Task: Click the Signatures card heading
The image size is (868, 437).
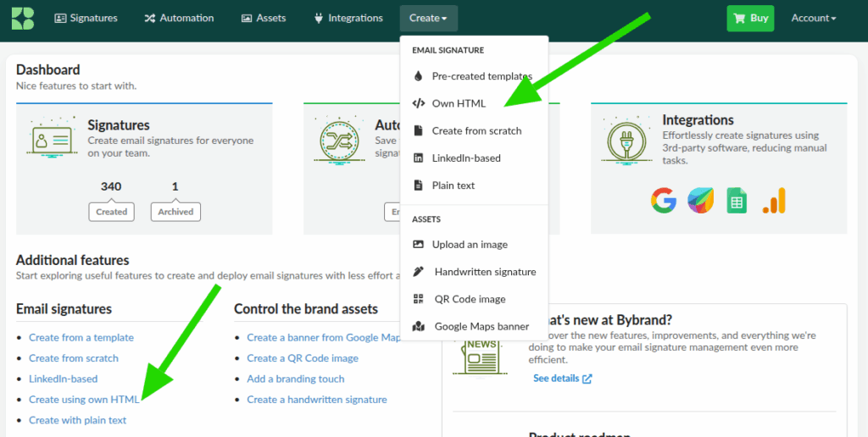Action: point(119,125)
